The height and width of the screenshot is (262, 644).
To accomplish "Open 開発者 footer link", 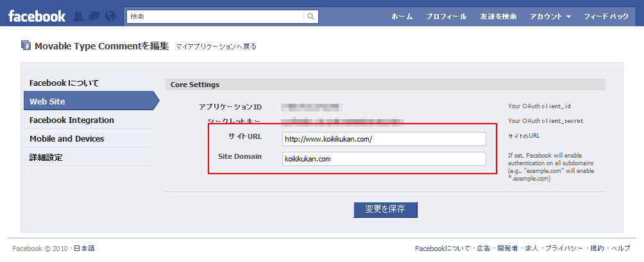I will click(x=507, y=249).
